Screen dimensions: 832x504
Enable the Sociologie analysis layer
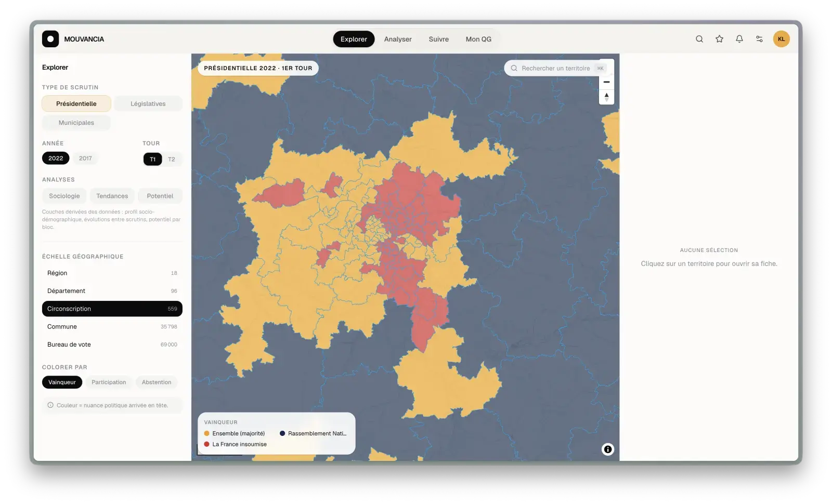(x=64, y=196)
